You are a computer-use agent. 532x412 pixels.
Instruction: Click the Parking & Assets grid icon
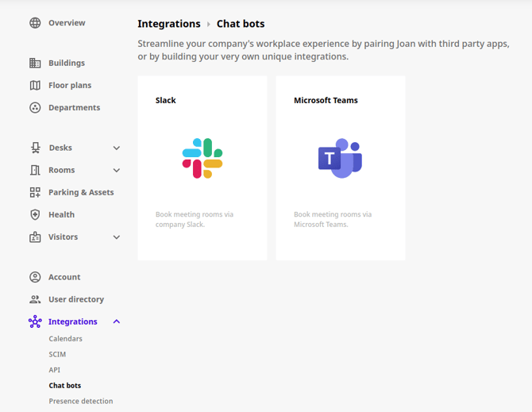35,192
